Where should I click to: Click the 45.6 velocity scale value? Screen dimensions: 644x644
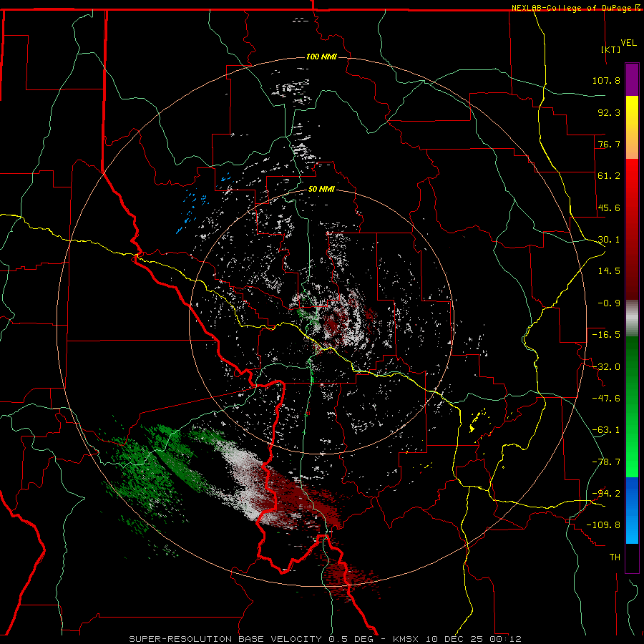609,208
